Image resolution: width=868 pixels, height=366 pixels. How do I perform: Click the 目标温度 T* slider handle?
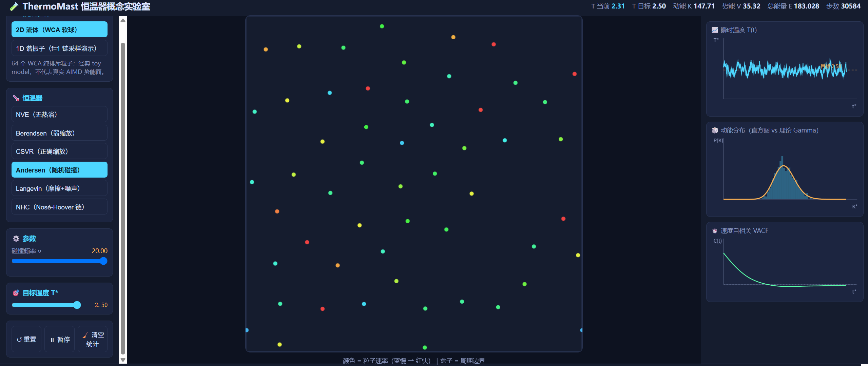point(77,305)
